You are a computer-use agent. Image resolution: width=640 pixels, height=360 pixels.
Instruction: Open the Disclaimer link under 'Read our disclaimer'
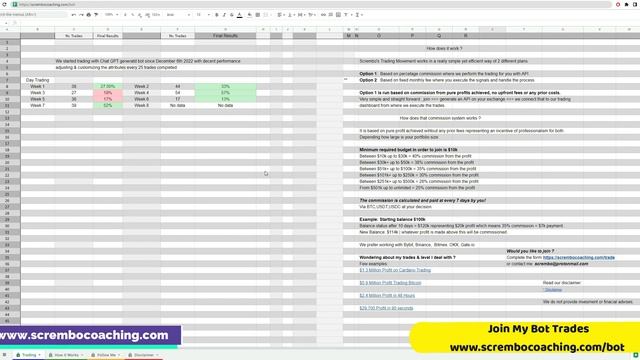tap(553, 290)
